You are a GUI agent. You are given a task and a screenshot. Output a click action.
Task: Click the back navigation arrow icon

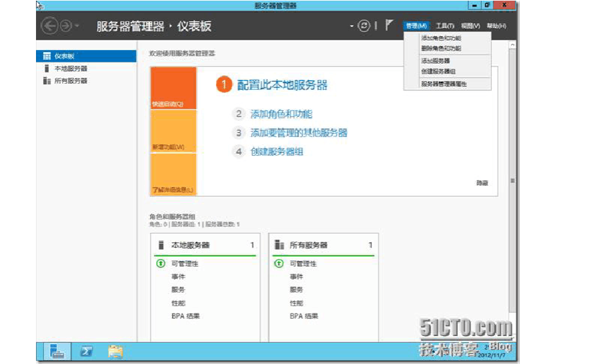[x=49, y=26]
